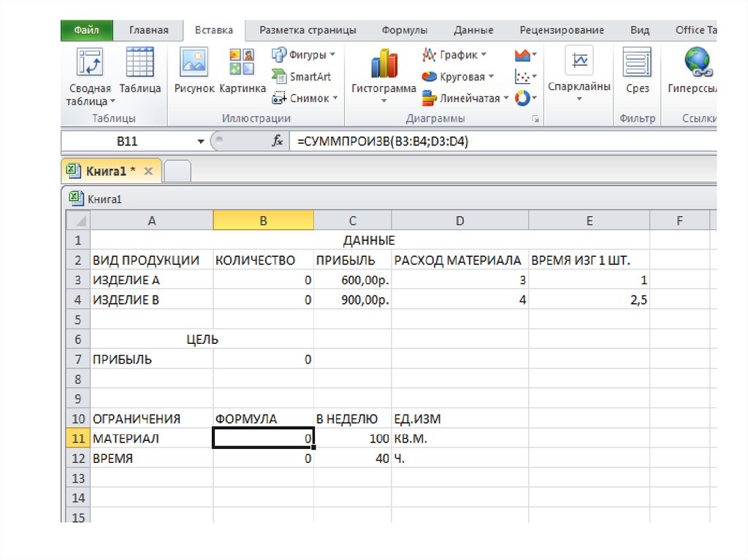Expand the Name Box dropdown arrow

[x=201, y=141]
